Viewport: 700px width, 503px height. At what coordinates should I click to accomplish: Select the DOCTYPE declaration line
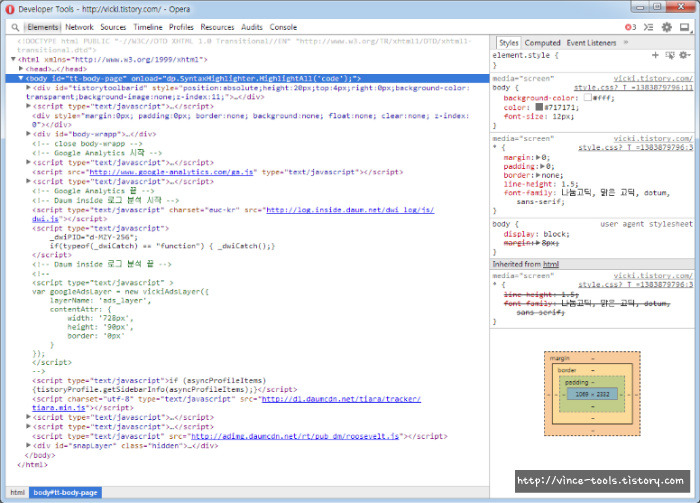point(244,45)
